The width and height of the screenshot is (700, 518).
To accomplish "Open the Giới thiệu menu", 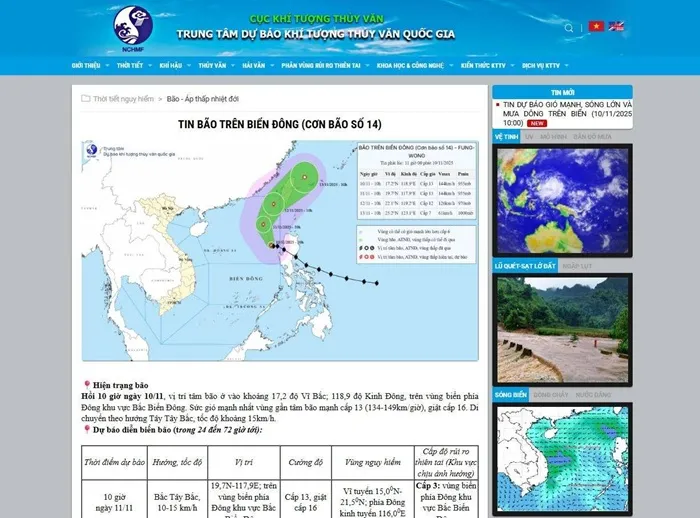I will coord(86,65).
